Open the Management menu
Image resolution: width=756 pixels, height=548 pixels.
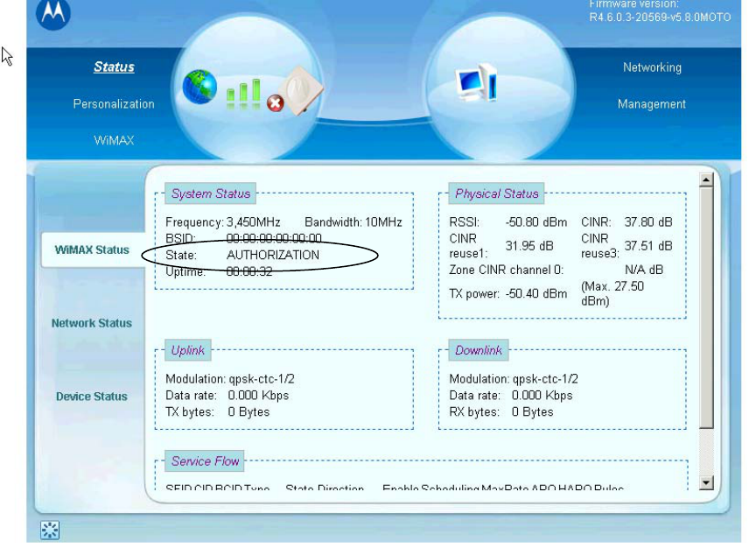pyautogui.click(x=651, y=103)
